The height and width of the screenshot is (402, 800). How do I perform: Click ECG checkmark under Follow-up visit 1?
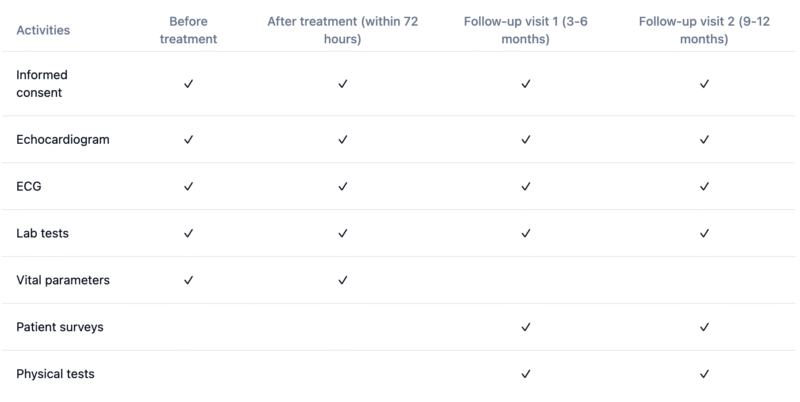526,186
